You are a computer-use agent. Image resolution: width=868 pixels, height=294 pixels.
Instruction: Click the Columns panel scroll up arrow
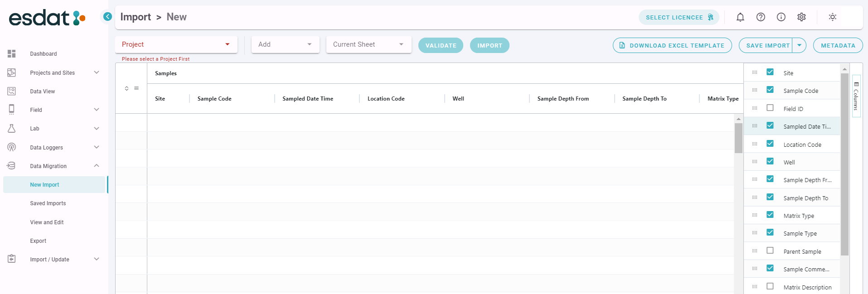tap(844, 69)
